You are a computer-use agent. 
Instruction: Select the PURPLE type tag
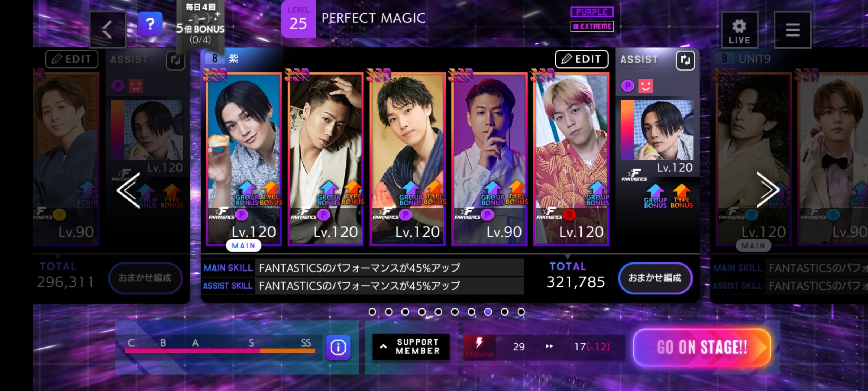tap(592, 12)
